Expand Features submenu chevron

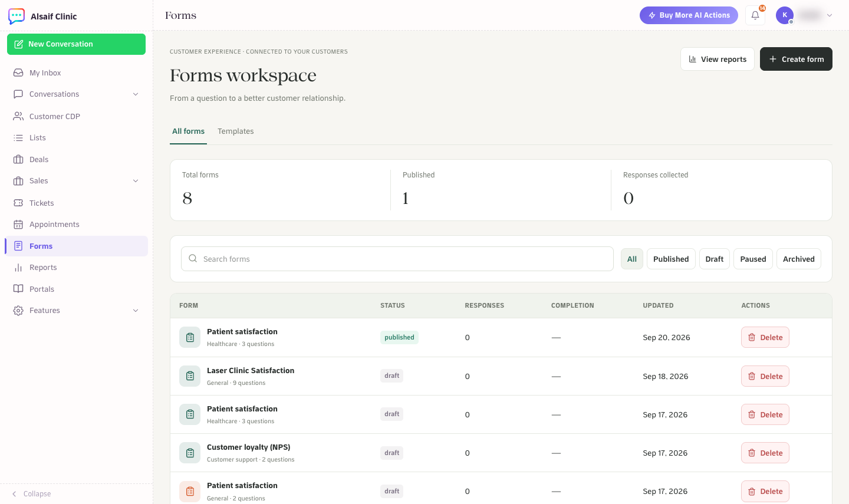tap(136, 311)
